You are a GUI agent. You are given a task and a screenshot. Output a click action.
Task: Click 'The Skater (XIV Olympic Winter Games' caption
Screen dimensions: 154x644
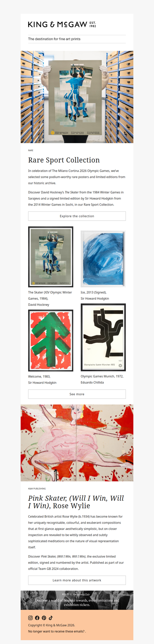click(x=50, y=295)
